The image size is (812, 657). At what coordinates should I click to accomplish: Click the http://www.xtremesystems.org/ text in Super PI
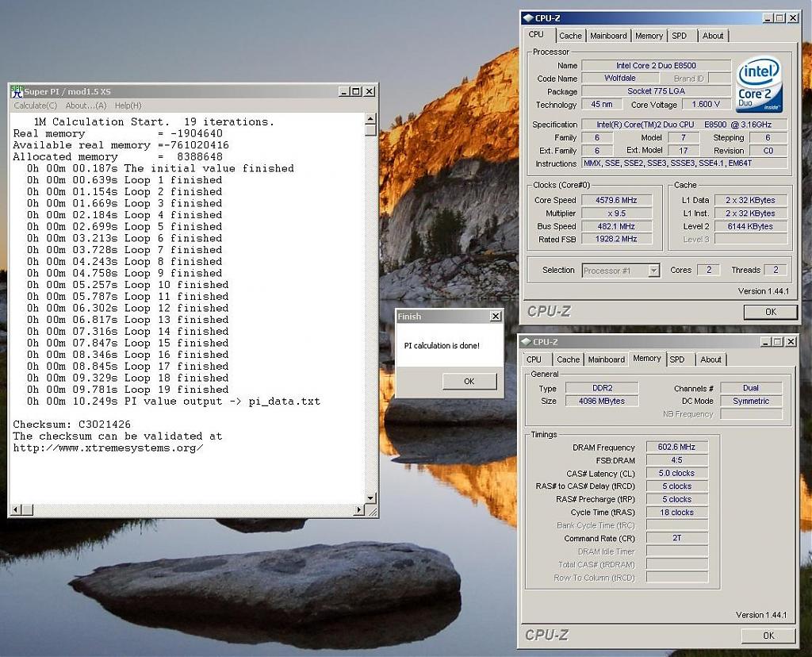(x=108, y=448)
